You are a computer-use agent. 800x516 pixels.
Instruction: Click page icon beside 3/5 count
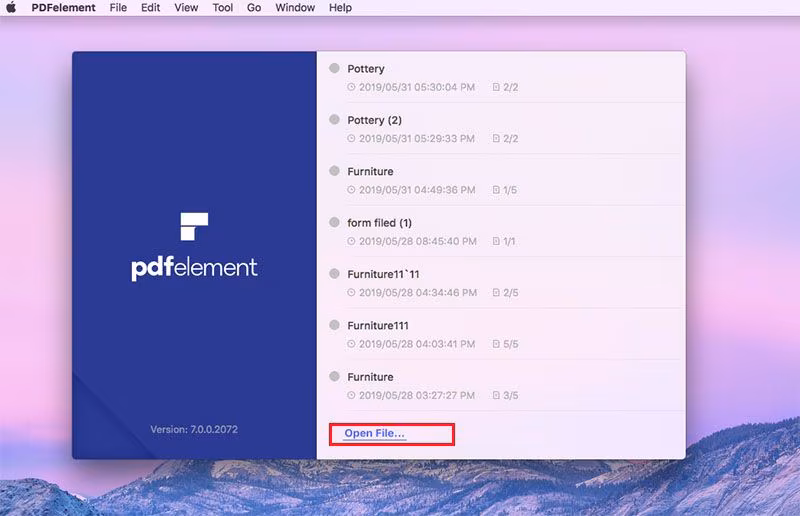(x=496, y=395)
